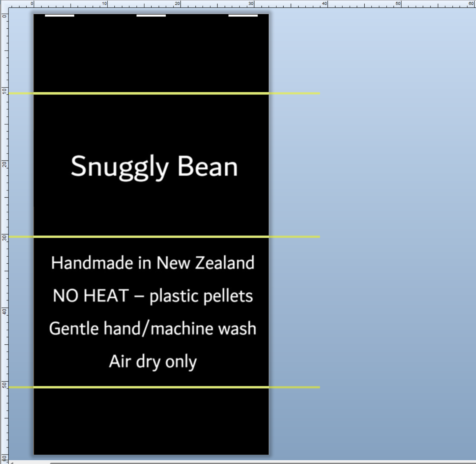The image size is (476, 464).
Task: Click the "Handmade in New Zealand" text line
Action: [153, 263]
